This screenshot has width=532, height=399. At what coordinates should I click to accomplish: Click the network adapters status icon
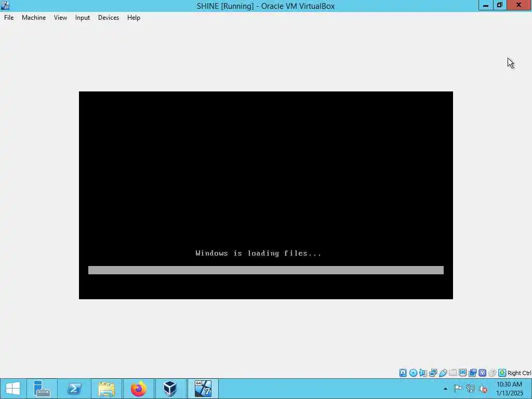coord(433,373)
